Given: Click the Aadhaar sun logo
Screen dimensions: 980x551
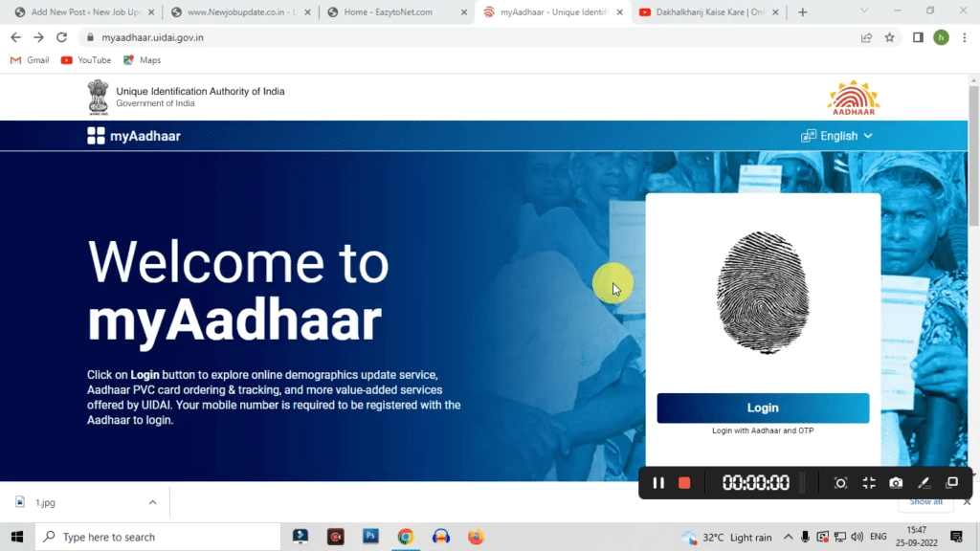Looking at the screenshot, I should (x=854, y=98).
